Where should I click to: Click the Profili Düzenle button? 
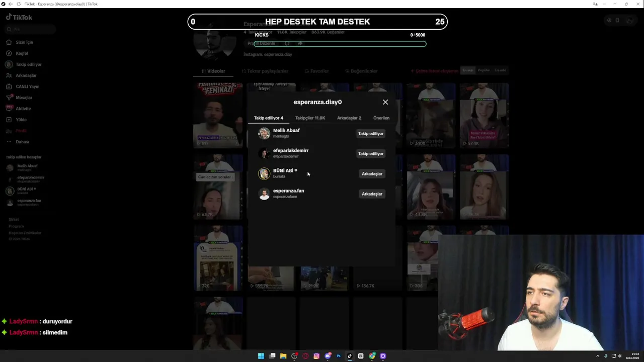point(261,44)
